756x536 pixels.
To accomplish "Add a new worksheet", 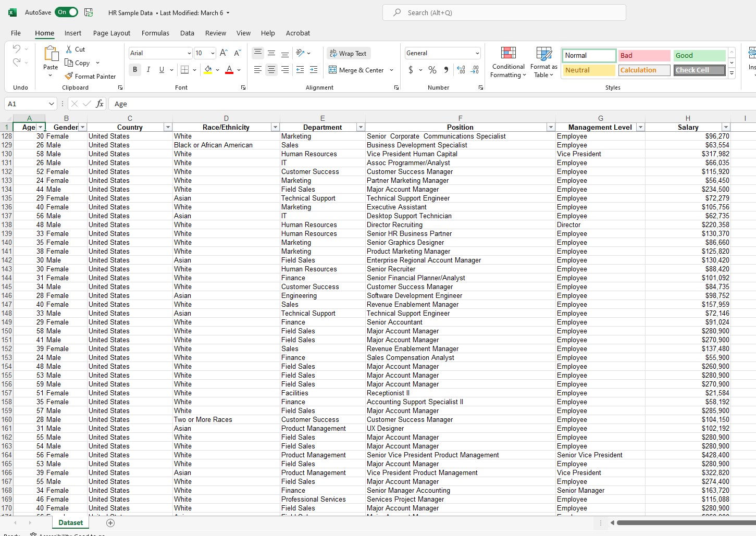I will (110, 522).
